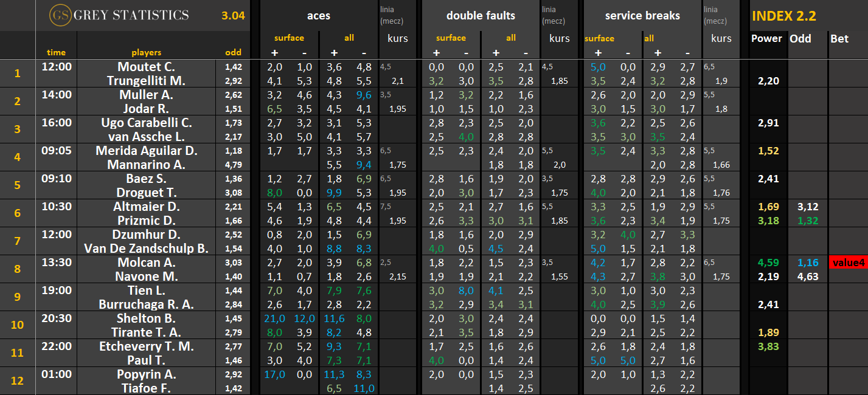868x395 pixels.
Task: Select the service breaks section header
Action: click(x=642, y=16)
